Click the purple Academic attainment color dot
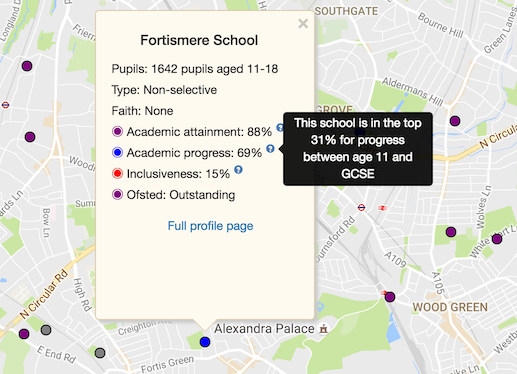This screenshot has height=374, width=517. pyautogui.click(x=117, y=132)
